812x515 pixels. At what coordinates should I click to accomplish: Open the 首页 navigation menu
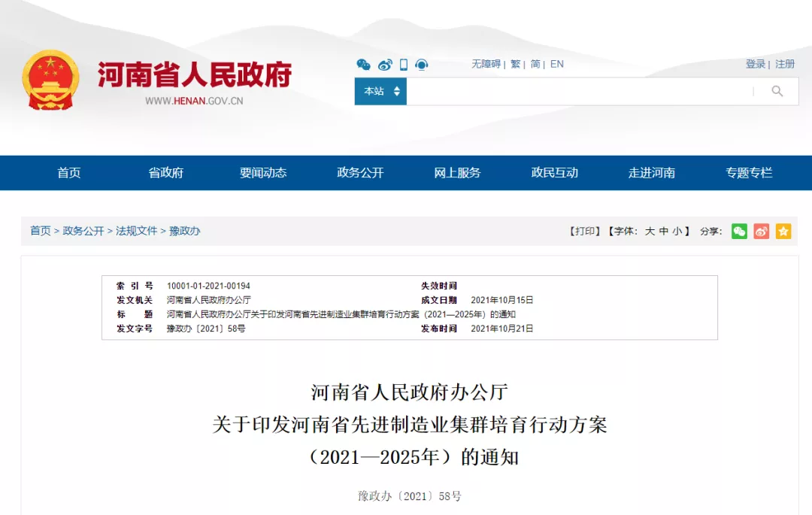[x=69, y=173]
